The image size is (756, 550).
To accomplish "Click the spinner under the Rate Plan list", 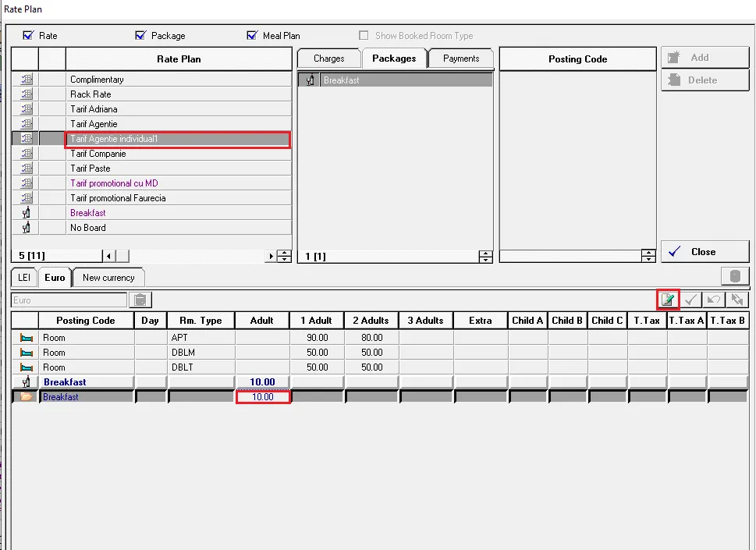I will coord(285,256).
